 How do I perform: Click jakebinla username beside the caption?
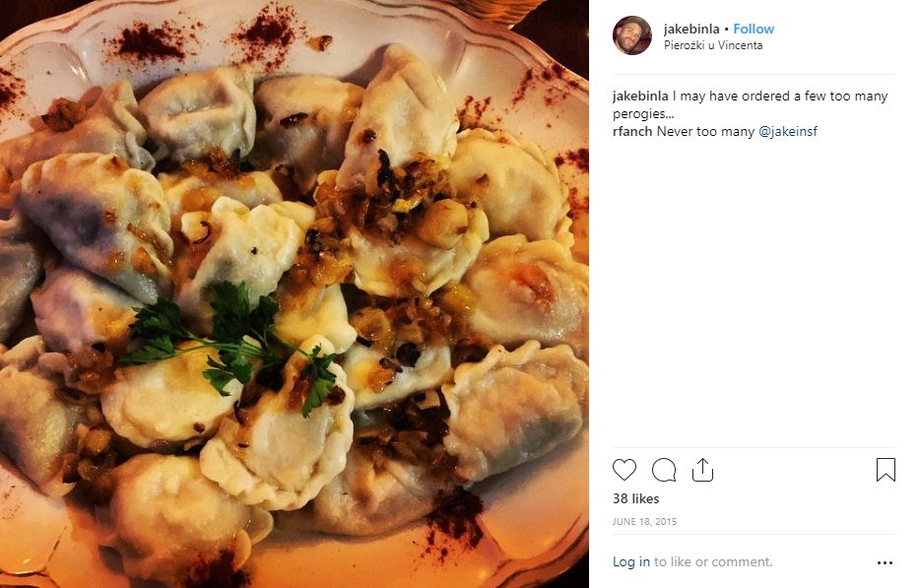[640, 97]
